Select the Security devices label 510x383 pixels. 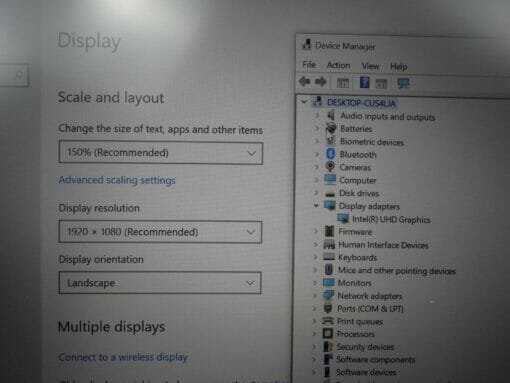pos(365,347)
